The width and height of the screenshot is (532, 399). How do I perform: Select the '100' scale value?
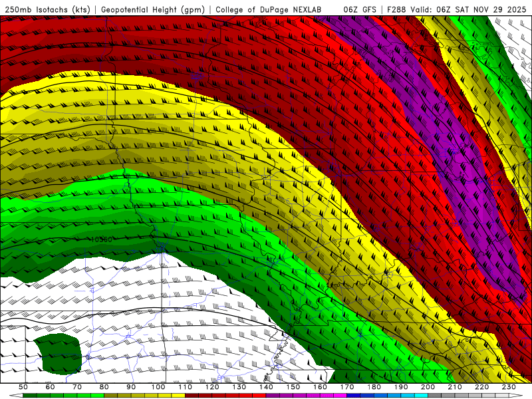pos(158,387)
